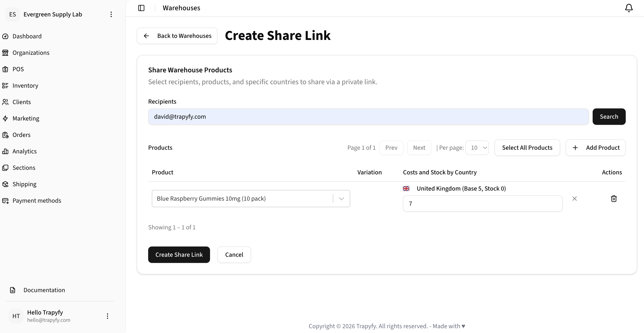Click the Documentation file icon

coord(13,290)
